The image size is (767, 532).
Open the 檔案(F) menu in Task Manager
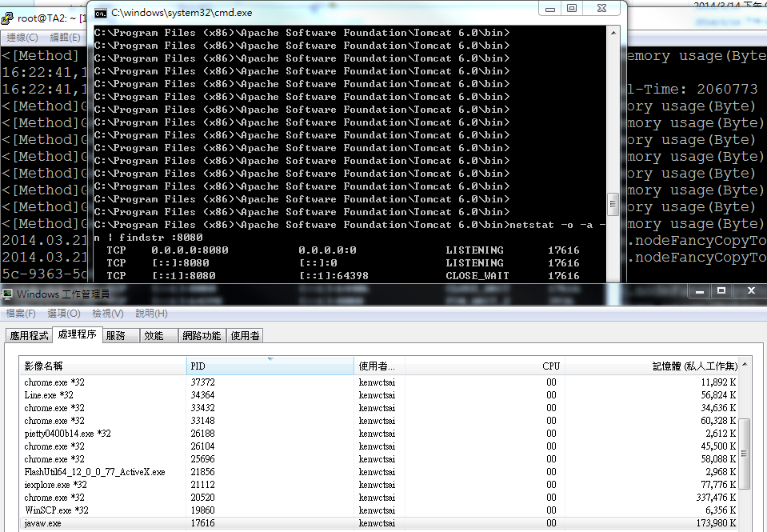(x=21, y=314)
